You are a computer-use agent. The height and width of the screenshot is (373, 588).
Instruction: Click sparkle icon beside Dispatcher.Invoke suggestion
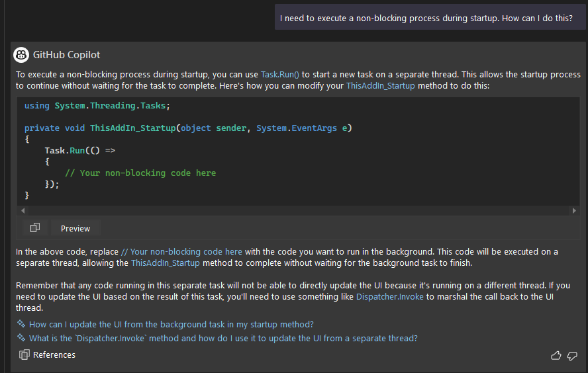(x=21, y=337)
